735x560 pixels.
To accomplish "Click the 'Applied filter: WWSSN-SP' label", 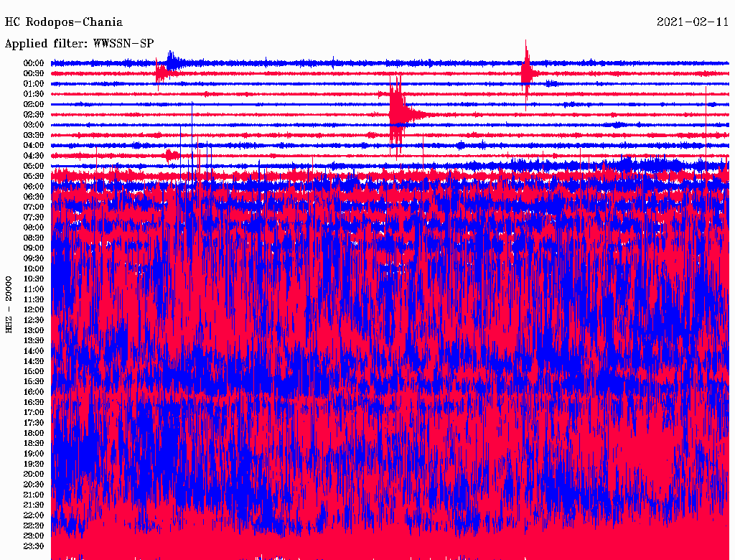I will pyautogui.click(x=79, y=44).
